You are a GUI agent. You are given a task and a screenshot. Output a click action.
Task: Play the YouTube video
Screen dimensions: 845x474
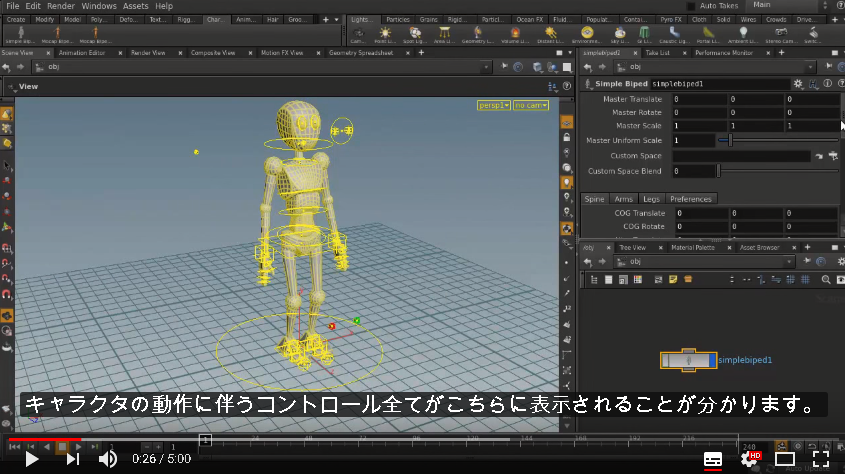(32, 459)
